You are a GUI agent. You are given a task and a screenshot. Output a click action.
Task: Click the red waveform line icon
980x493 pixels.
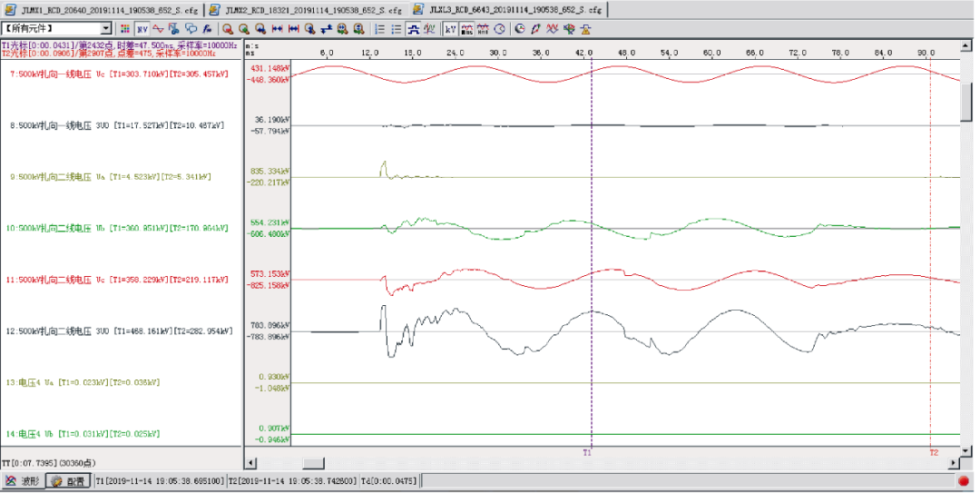click(158, 29)
